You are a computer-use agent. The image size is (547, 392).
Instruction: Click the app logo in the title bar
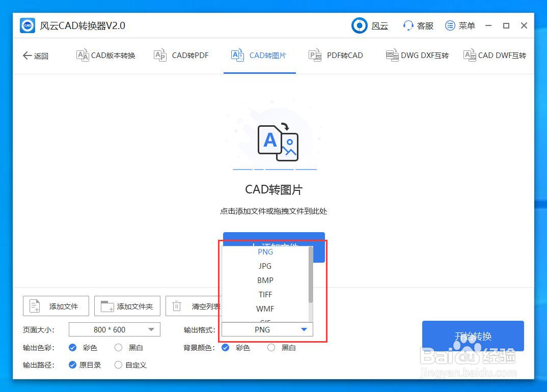[27, 25]
